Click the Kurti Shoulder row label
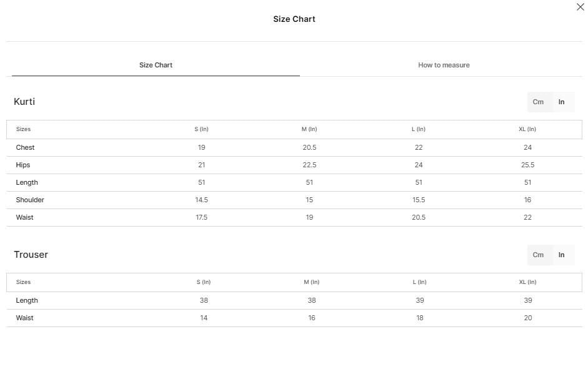The height and width of the screenshot is (392, 588). point(30,200)
